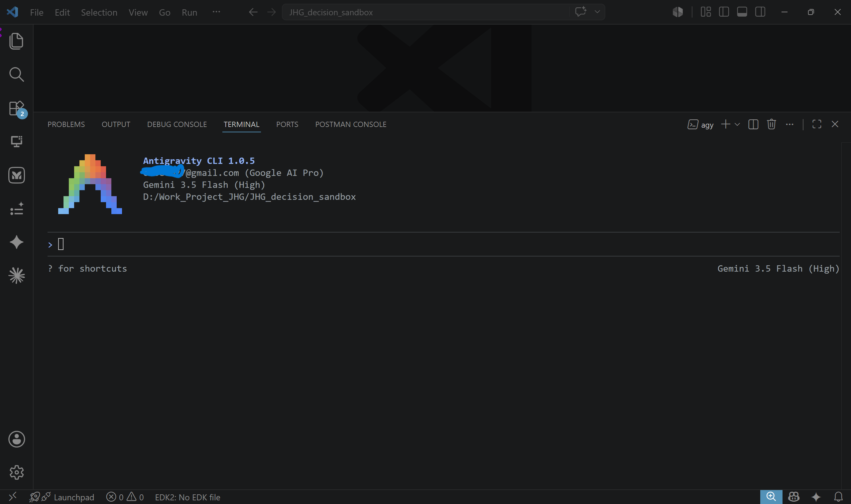This screenshot has width=851, height=504.
Task: Click the hexagon extension icon in title bar
Action: point(677,12)
